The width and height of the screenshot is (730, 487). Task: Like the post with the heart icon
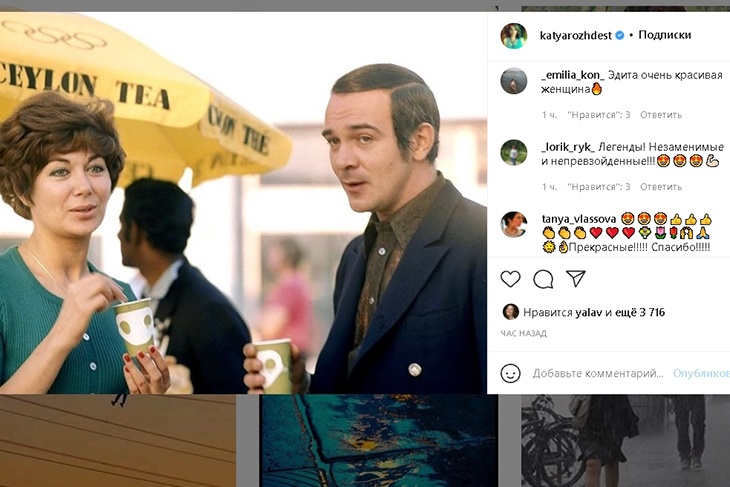pos(510,279)
